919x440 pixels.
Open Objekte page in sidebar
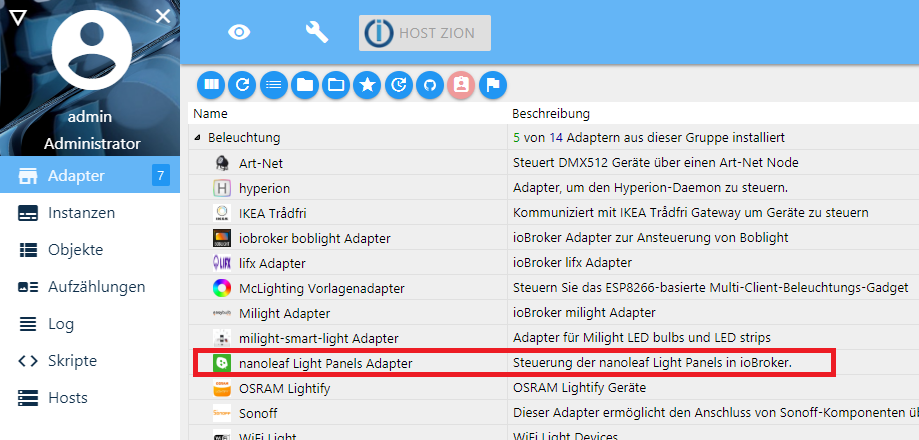90,250
